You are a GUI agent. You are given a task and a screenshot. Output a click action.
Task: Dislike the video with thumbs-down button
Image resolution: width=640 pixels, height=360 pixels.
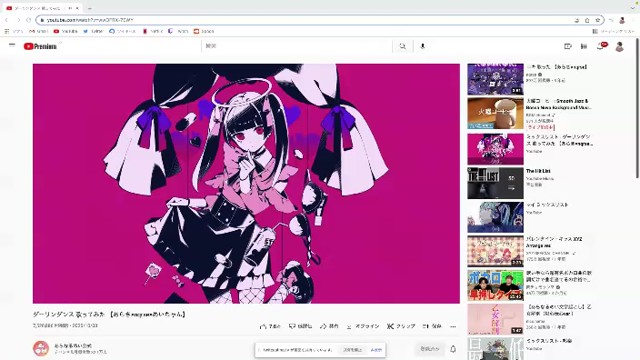(300, 326)
